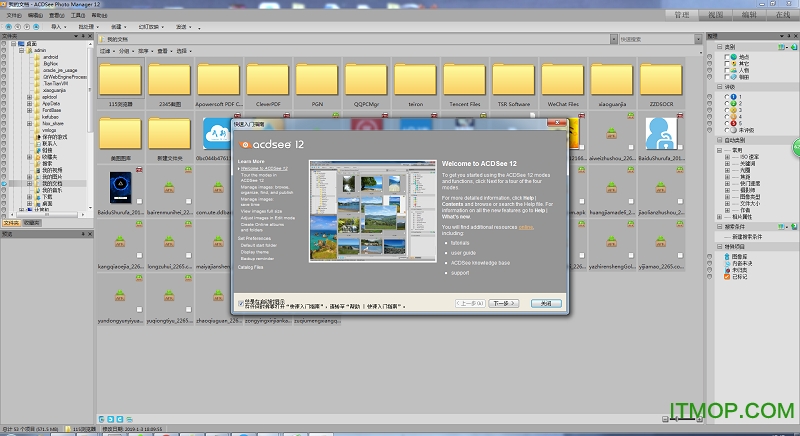Select the TSR Software folder
Viewport: 800px width, 436px height.
(x=514, y=79)
